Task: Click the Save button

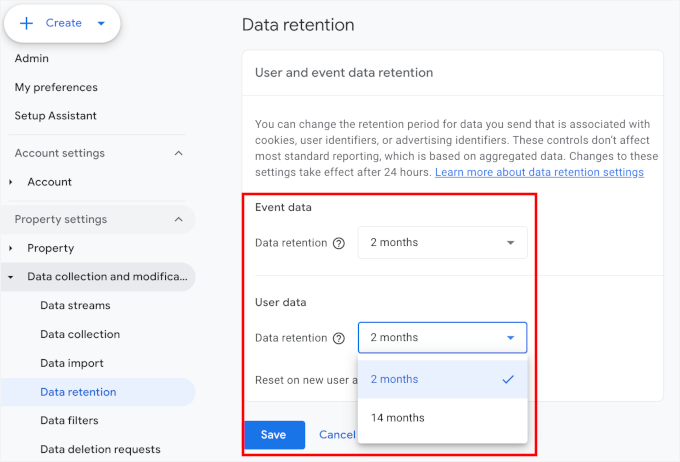Action: [x=274, y=435]
